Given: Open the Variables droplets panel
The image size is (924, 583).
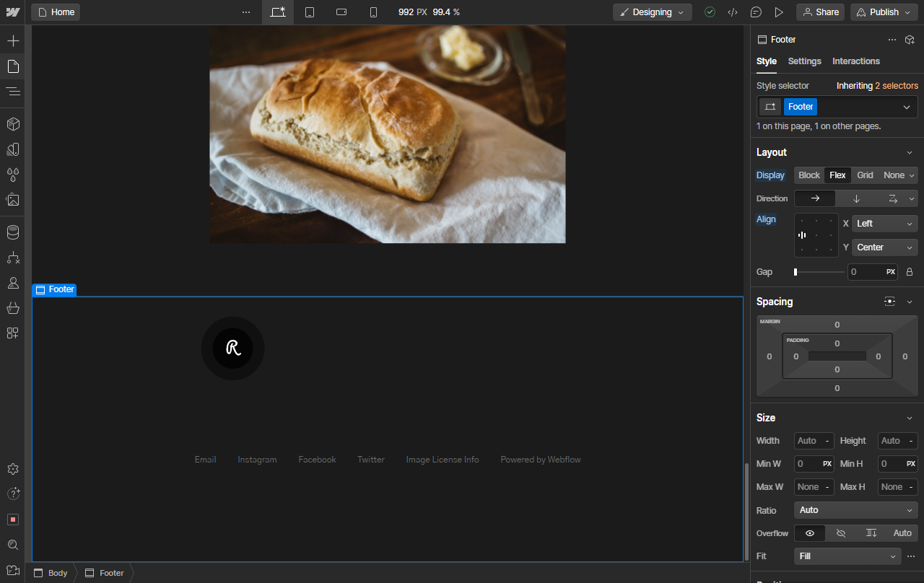Looking at the screenshot, I should (13, 175).
